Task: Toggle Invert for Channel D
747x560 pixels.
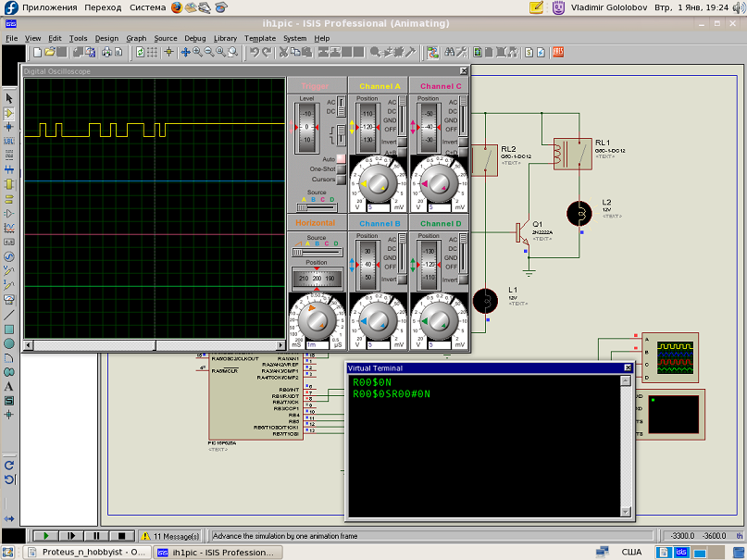Action: point(463,280)
